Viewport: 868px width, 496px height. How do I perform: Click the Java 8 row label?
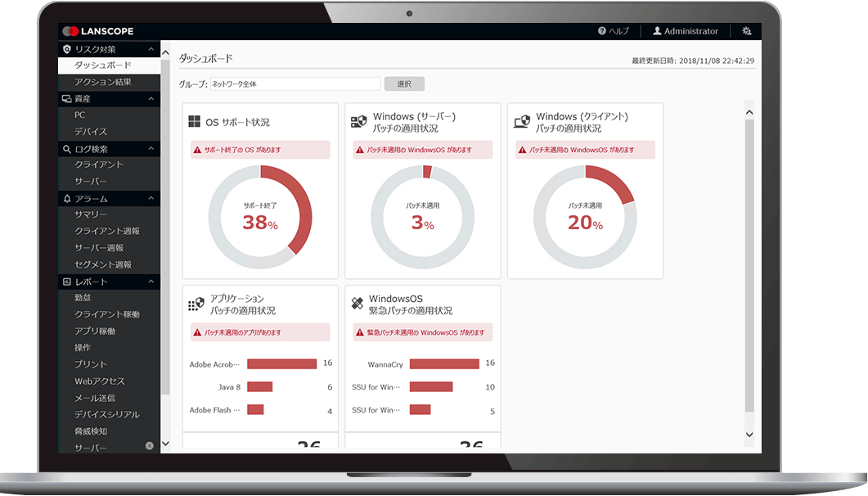click(230, 387)
